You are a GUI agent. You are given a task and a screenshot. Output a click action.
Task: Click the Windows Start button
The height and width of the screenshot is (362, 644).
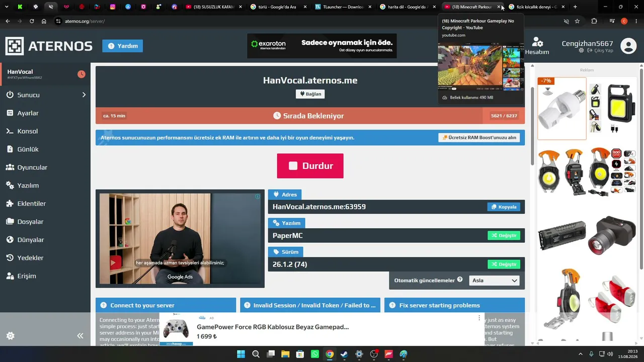click(x=241, y=354)
